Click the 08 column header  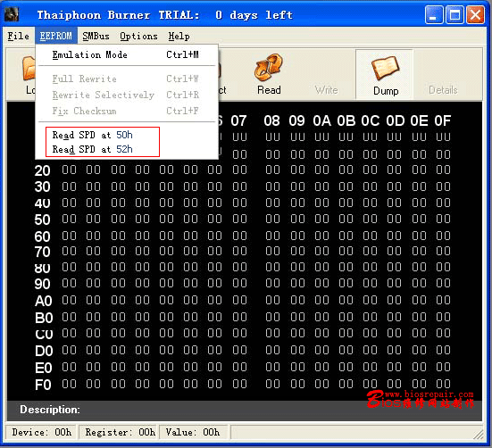(271, 120)
